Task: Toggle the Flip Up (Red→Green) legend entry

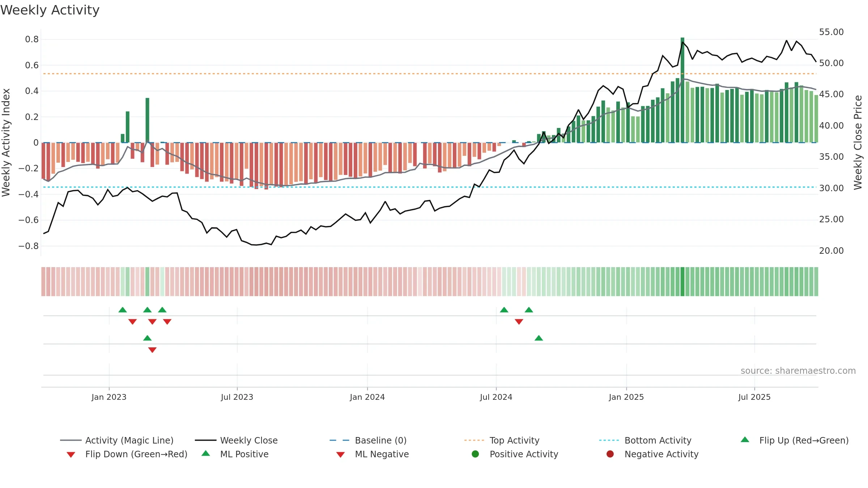Action: click(x=795, y=440)
